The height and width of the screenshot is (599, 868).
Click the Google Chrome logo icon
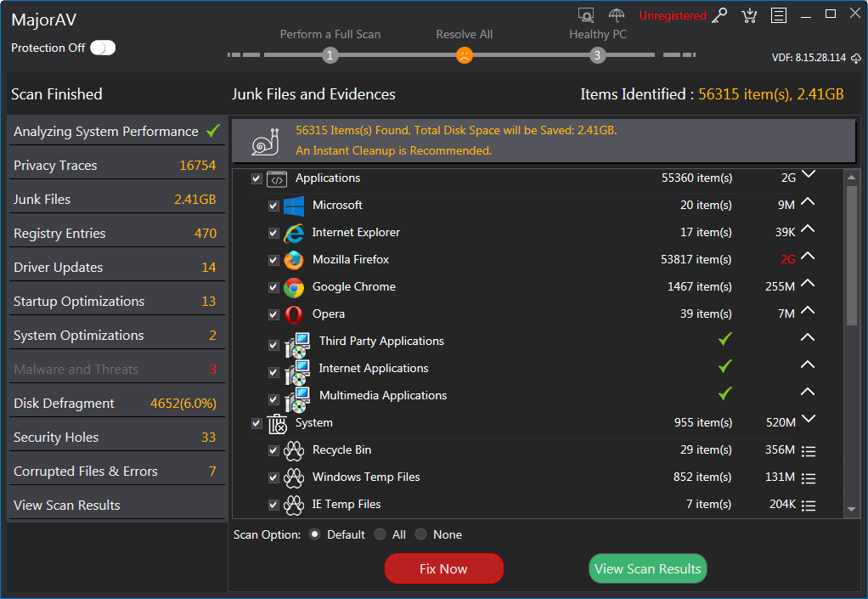click(x=294, y=287)
